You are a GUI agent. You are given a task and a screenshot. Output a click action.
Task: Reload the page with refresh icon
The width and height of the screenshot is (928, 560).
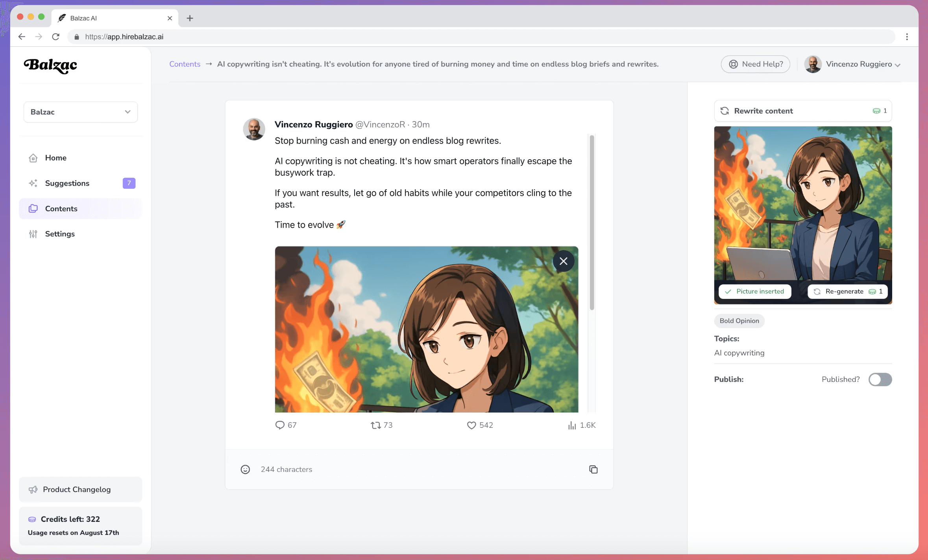pyautogui.click(x=56, y=37)
